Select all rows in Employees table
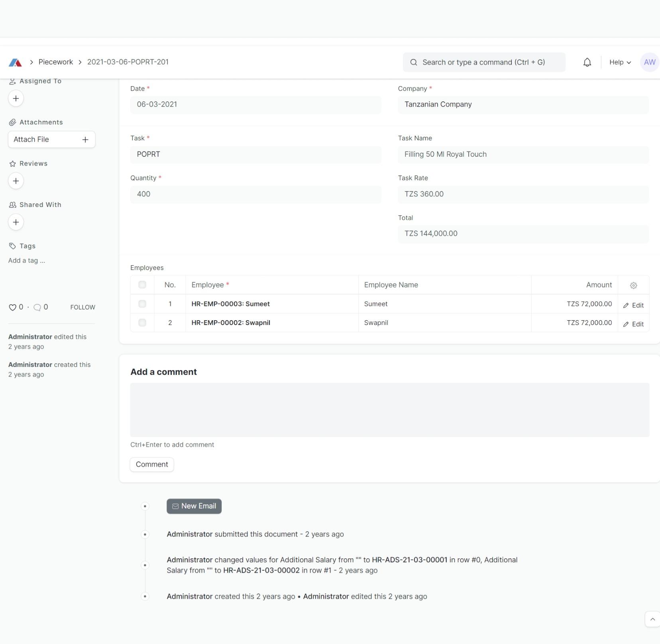 (x=142, y=284)
